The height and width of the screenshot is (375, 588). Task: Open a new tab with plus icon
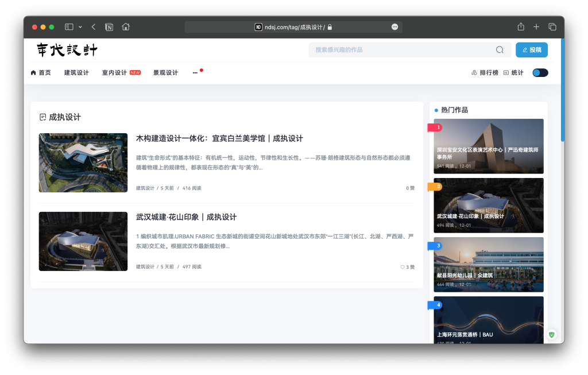(536, 27)
